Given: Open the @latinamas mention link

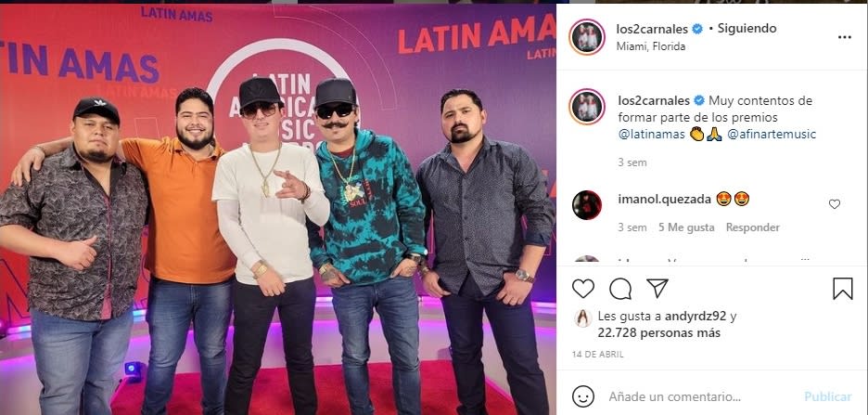Looking at the screenshot, I should [652, 134].
